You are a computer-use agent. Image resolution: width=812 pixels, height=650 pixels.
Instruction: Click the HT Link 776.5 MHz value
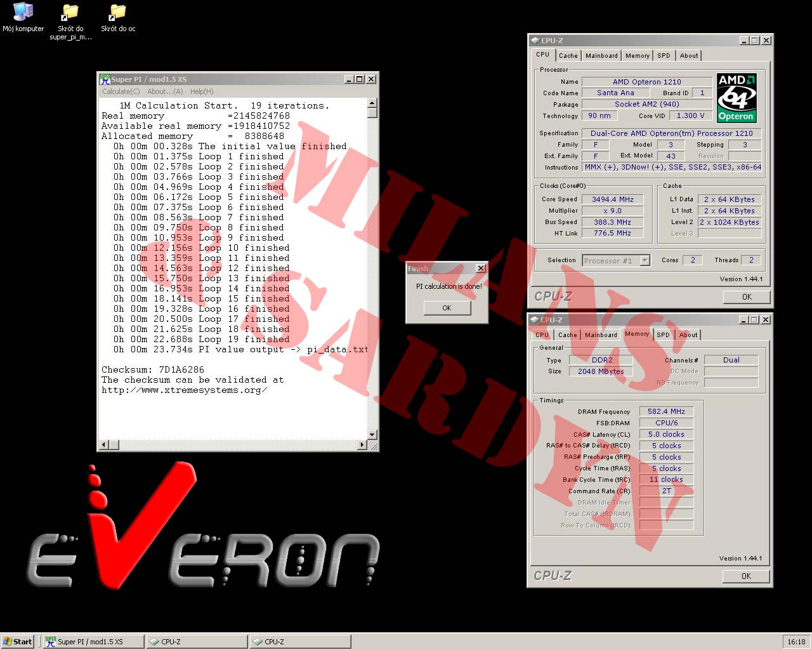pos(613,233)
